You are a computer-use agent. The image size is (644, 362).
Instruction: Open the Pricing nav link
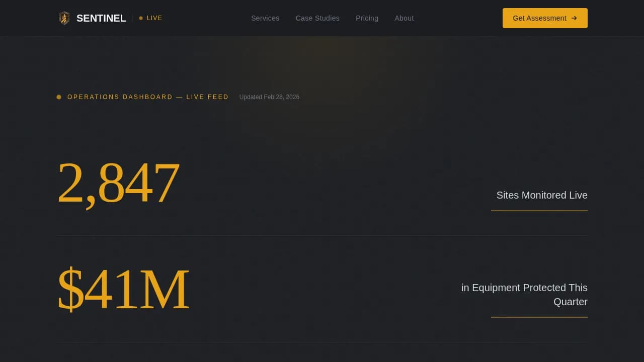click(x=367, y=18)
